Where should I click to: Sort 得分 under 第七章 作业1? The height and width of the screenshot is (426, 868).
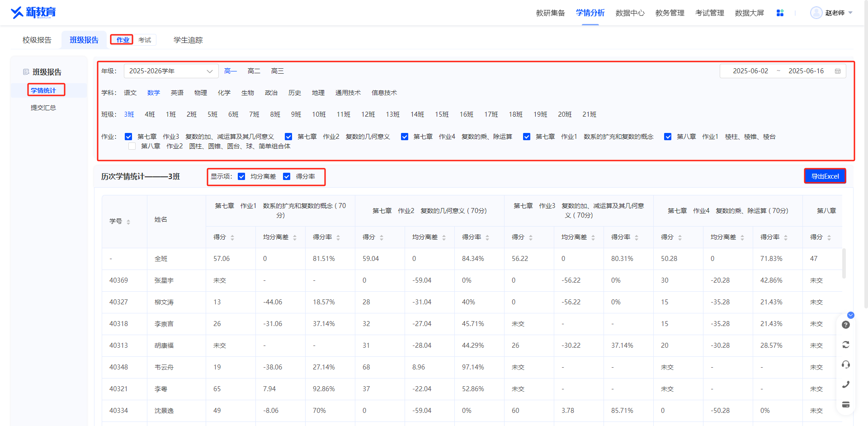[x=232, y=237]
